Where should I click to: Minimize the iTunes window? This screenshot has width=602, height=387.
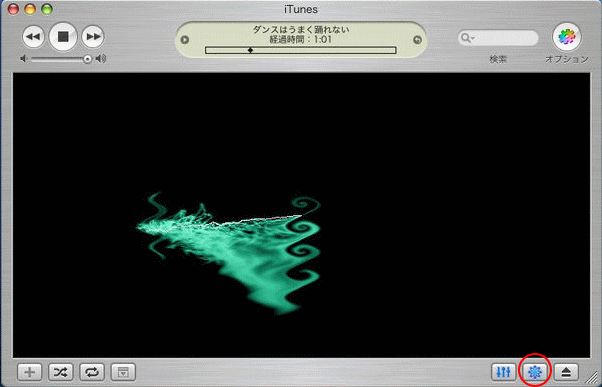pos(30,10)
